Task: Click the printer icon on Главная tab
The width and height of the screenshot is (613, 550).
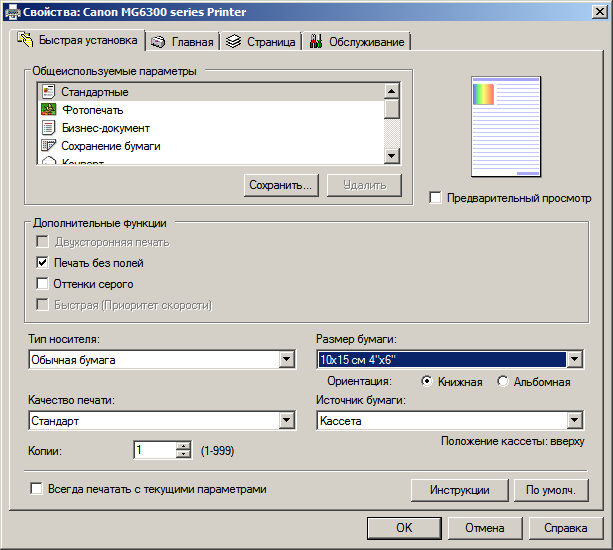Action: click(x=158, y=41)
